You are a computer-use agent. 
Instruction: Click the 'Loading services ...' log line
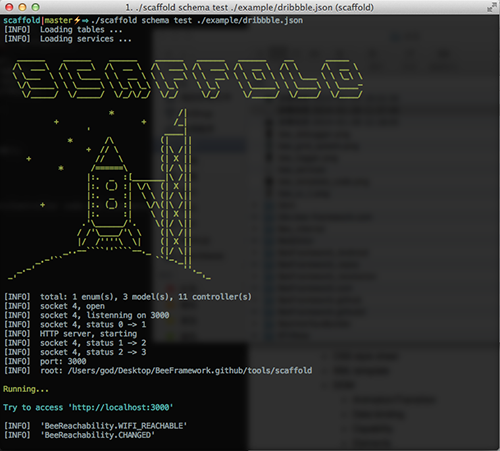coord(67,39)
